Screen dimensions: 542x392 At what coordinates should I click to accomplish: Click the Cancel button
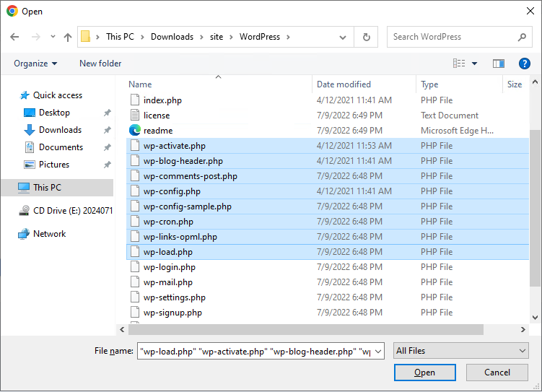497,373
